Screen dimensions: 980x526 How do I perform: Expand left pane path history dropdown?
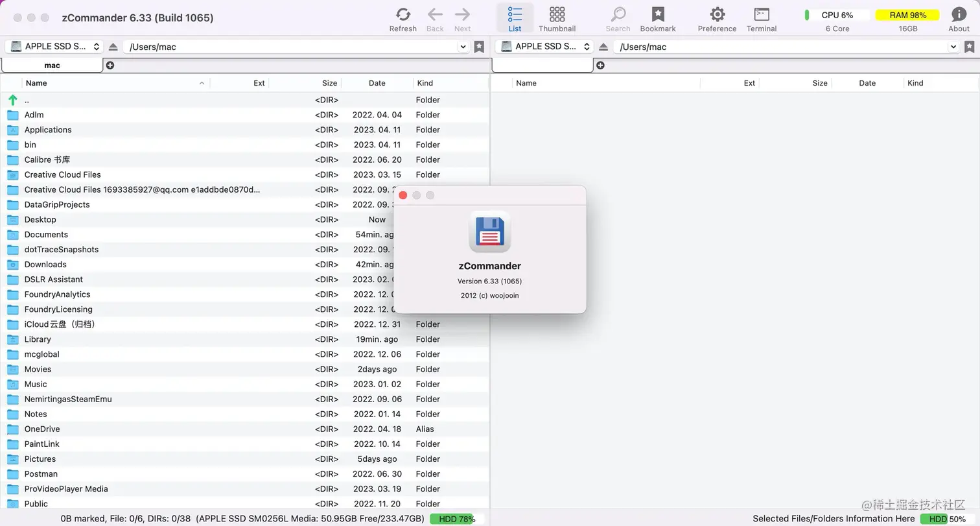coord(463,47)
